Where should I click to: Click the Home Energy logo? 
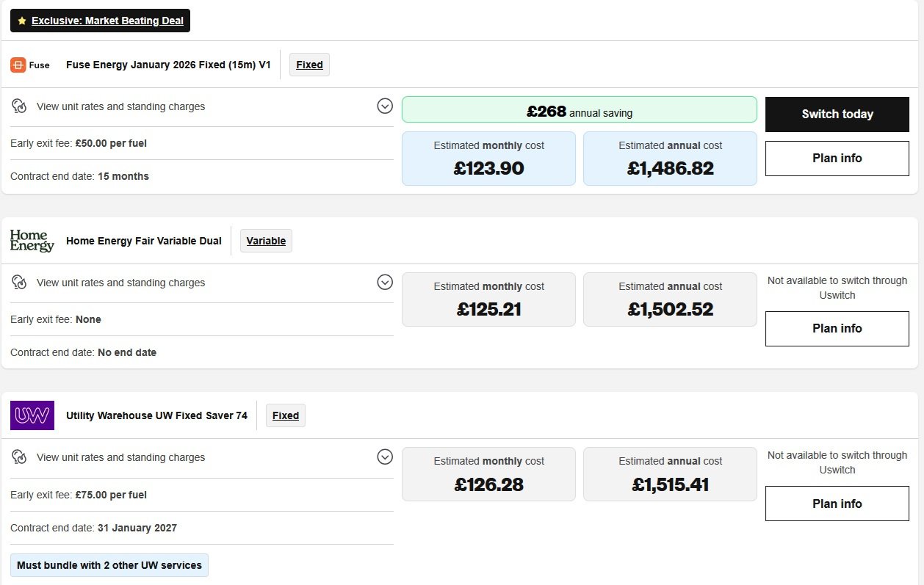[32, 241]
